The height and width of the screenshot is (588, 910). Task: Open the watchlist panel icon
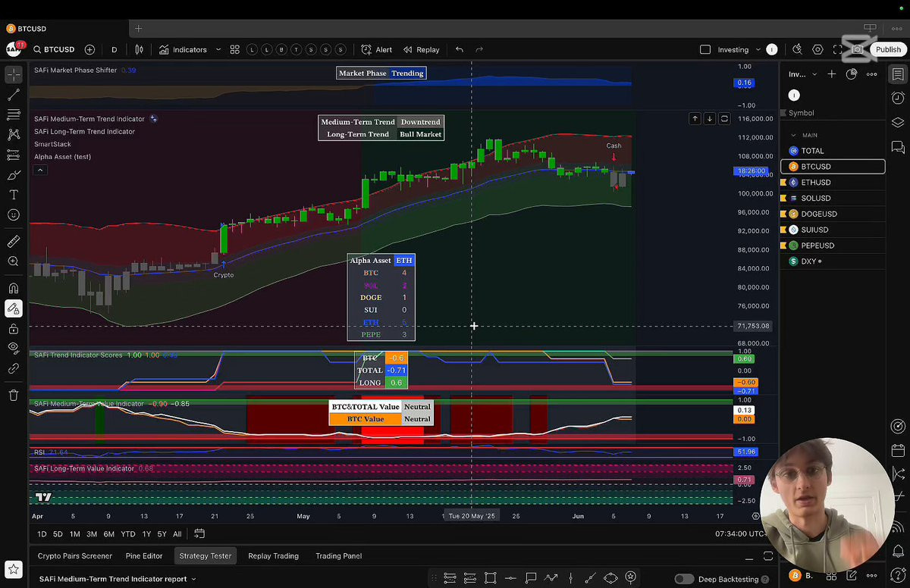click(x=898, y=74)
